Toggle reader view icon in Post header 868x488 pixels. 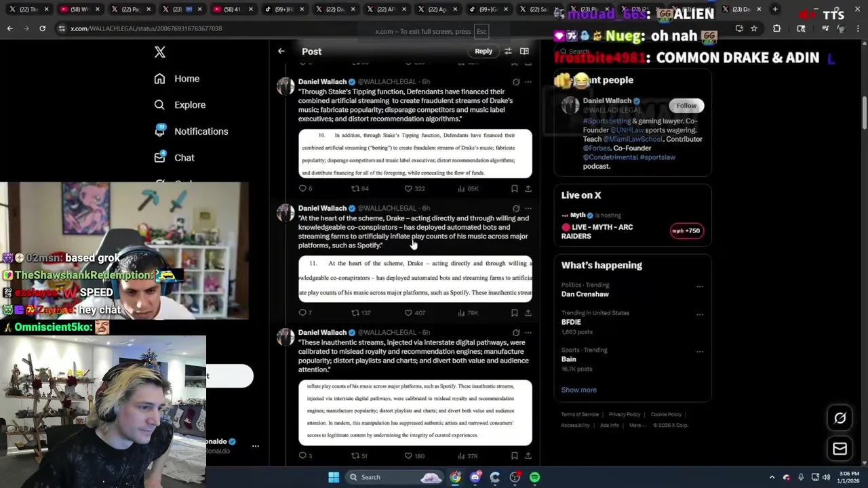(524, 51)
